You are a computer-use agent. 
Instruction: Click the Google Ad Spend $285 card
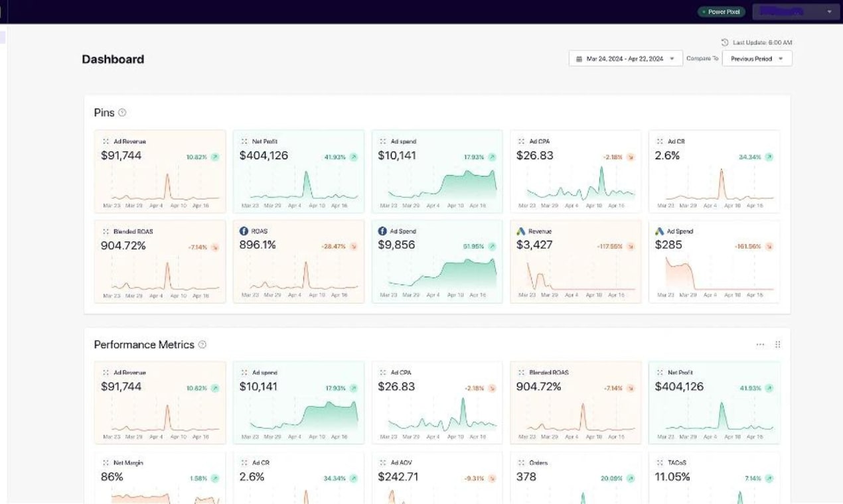pyautogui.click(x=714, y=261)
